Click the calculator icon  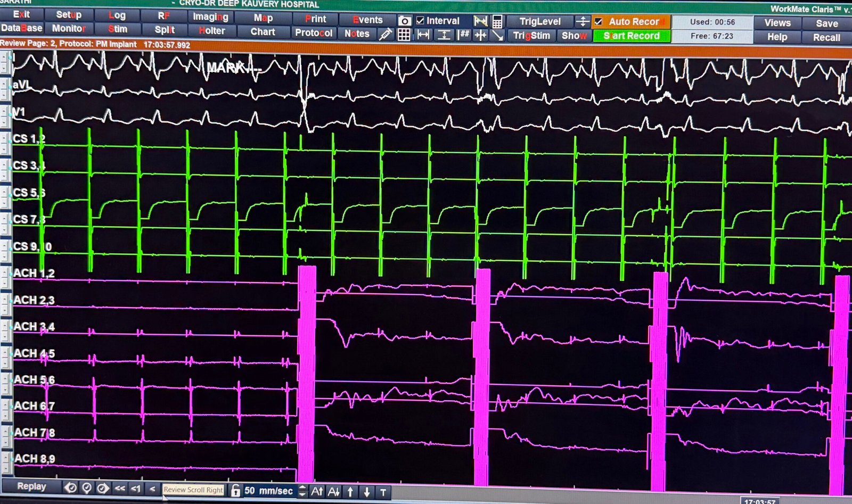[x=497, y=21]
